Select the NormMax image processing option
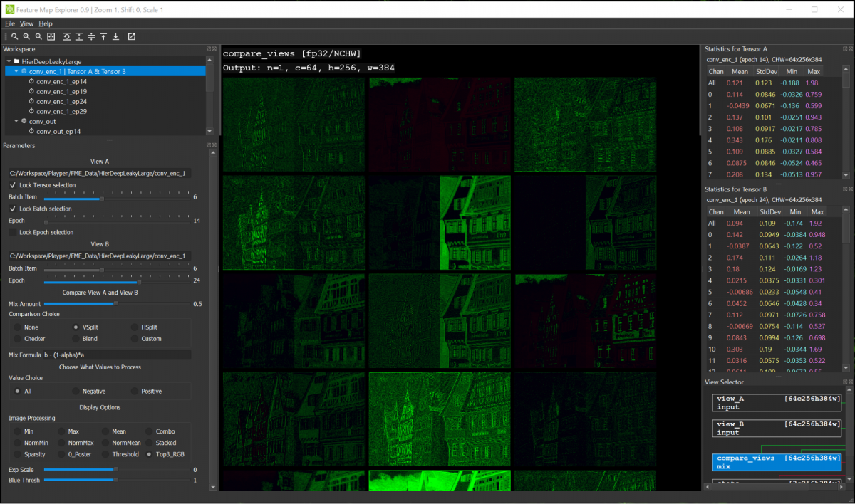 [61, 443]
